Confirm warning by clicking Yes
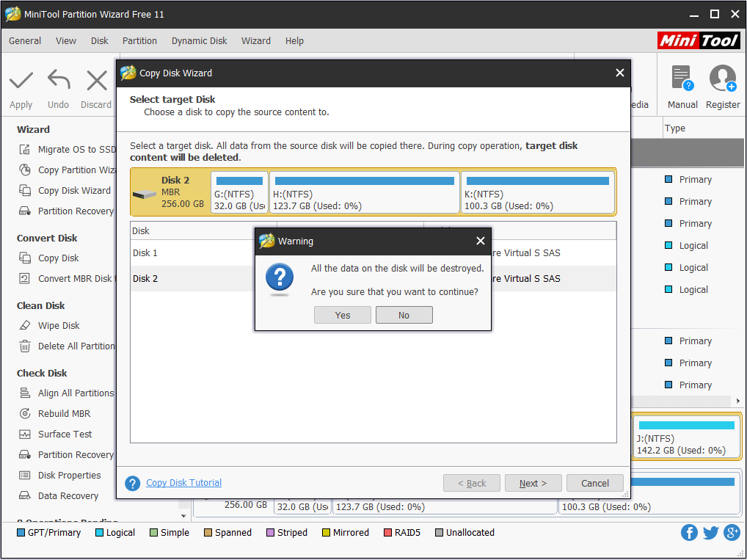 tap(343, 315)
